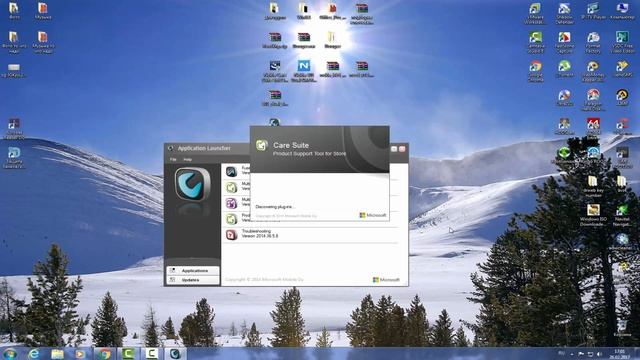Screen dimensions: 640x360
Task: Select the Format Factory desktop shortcut
Action: [593, 42]
